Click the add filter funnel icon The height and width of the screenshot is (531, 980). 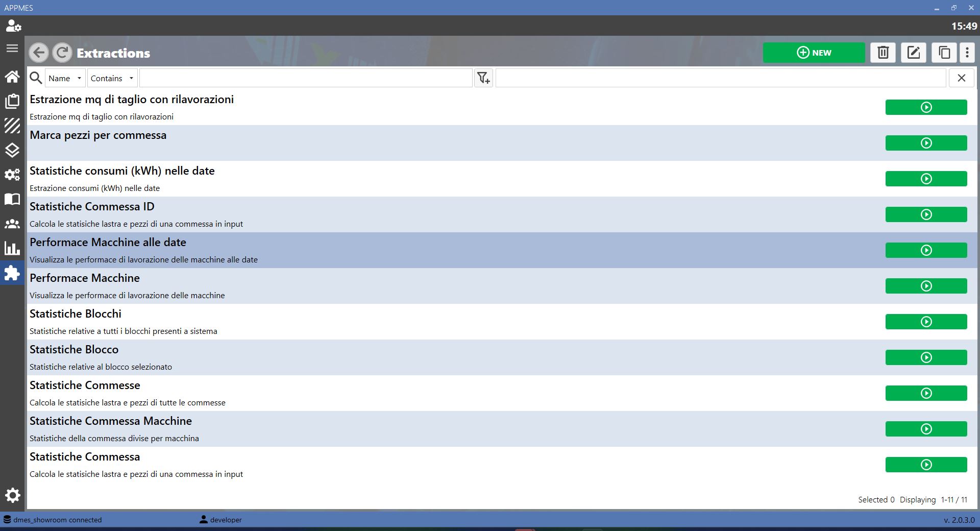tap(483, 78)
